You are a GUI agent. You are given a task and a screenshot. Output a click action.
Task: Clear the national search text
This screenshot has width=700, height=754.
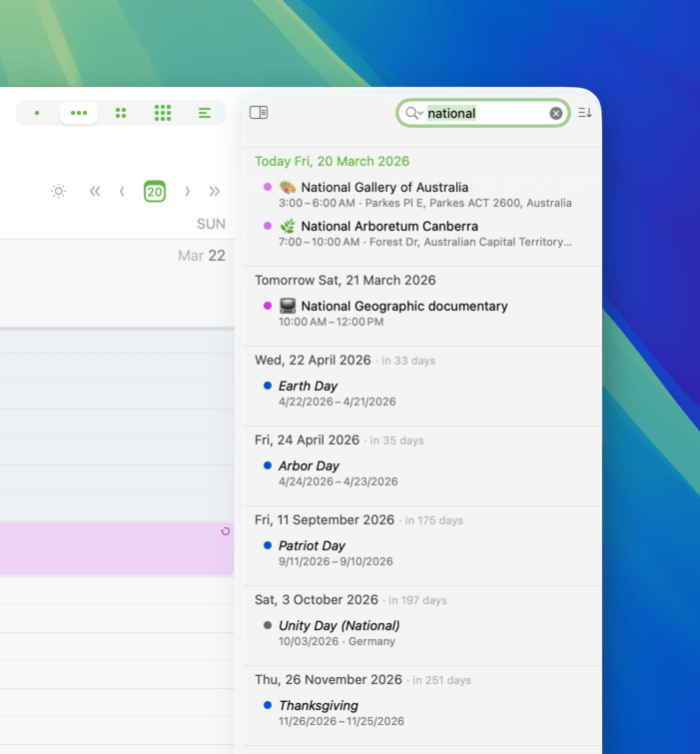[556, 114]
